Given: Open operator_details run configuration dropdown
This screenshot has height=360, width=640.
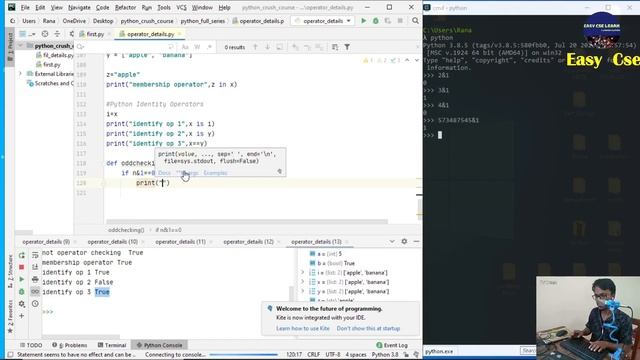Looking at the screenshot, I should [x=322, y=21].
